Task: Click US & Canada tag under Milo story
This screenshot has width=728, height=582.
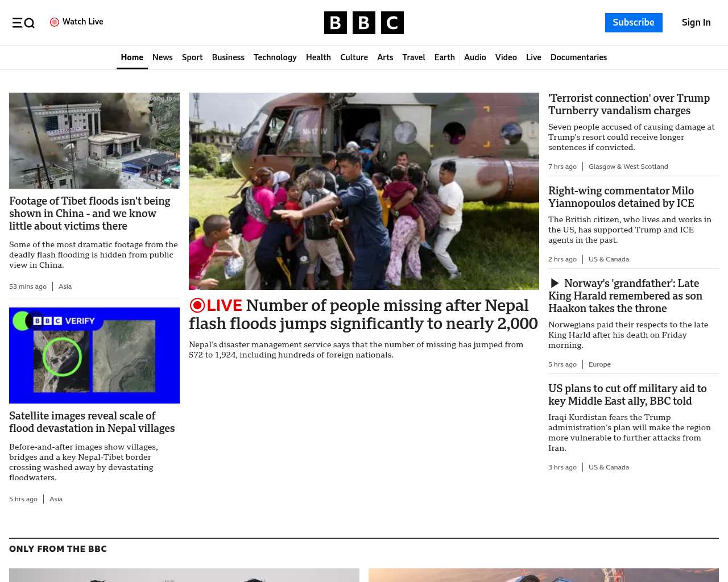Action: tap(609, 259)
